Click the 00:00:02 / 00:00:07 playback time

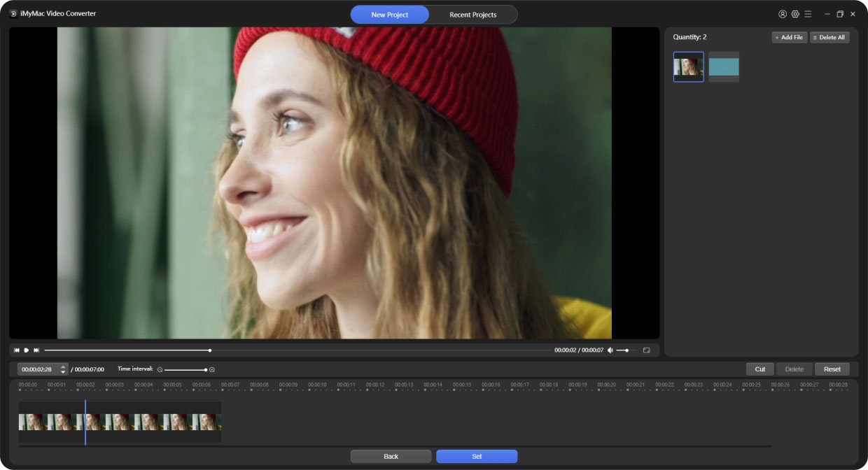click(x=579, y=350)
